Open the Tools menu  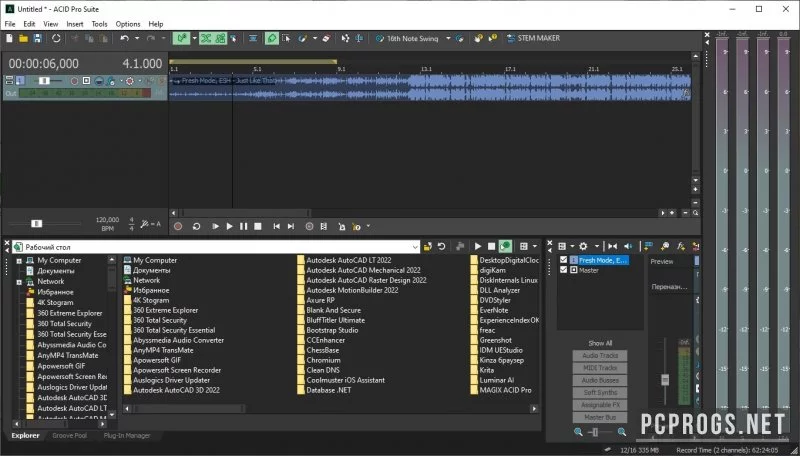99,24
